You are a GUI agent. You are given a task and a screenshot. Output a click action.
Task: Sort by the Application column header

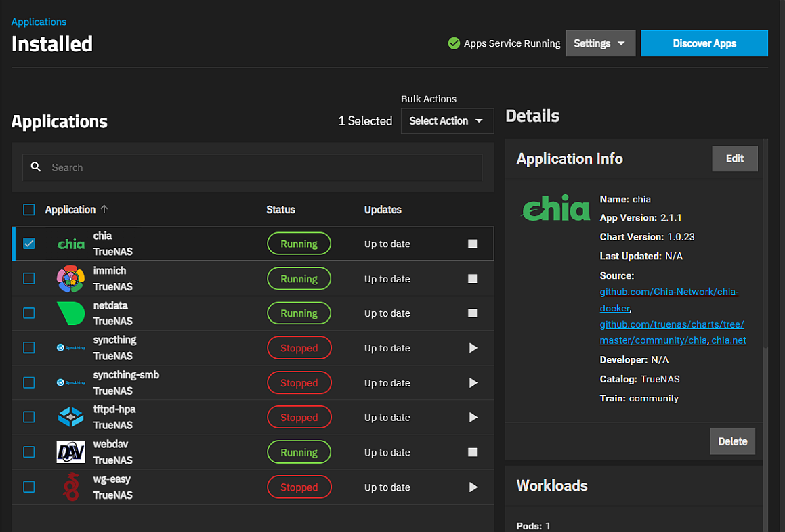tap(70, 210)
